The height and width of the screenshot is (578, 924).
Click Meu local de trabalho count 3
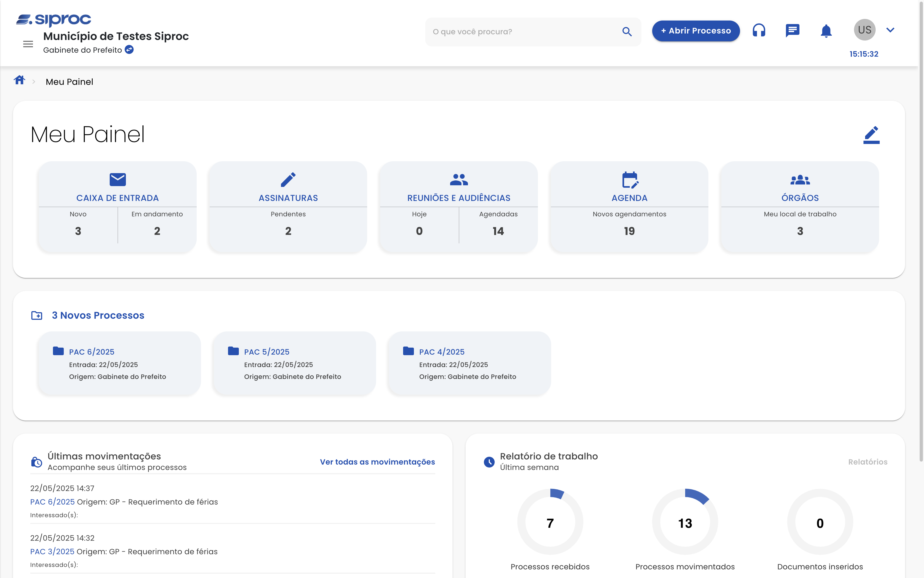800,231
